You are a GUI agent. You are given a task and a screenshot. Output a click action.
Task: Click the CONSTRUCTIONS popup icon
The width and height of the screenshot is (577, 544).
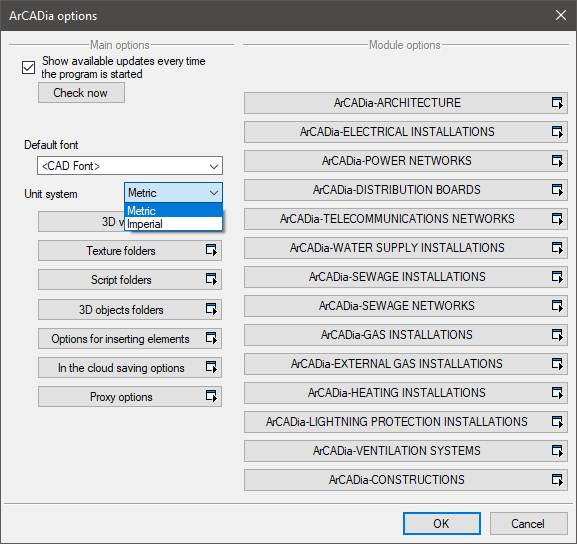tap(557, 480)
